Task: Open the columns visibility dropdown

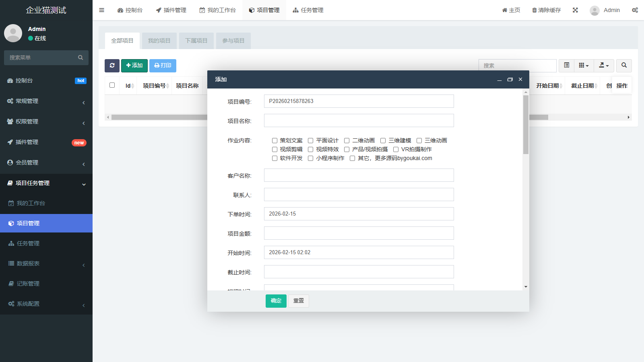Action: point(584,66)
